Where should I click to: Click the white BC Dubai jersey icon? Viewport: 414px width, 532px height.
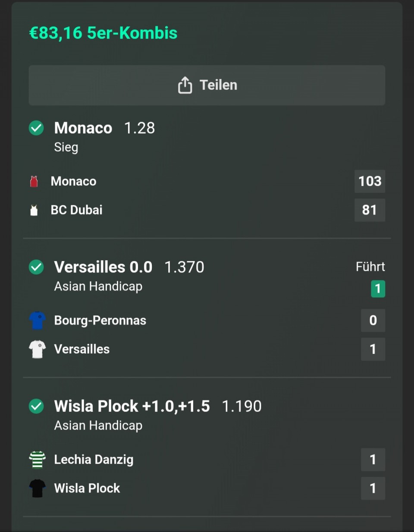(x=34, y=210)
